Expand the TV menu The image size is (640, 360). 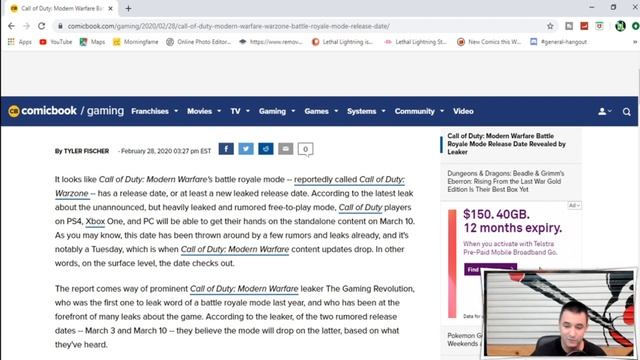pyautogui.click(x=240, y=111)
